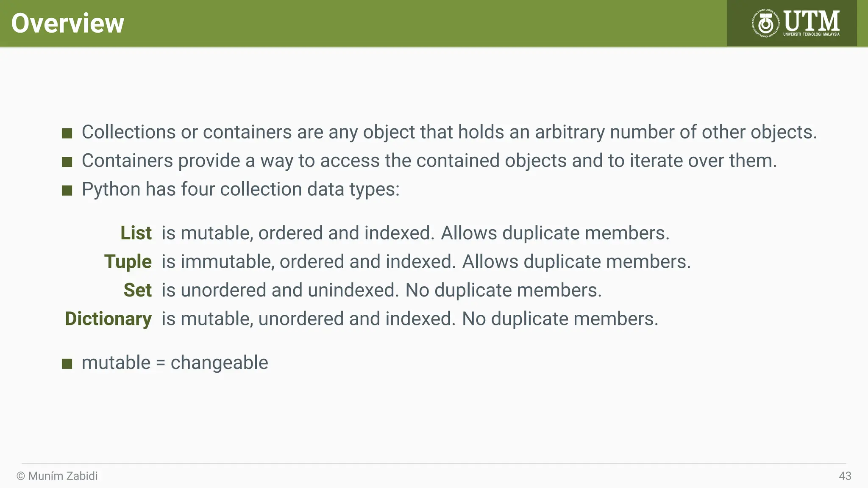Select the bold 'Set' term
This screenshot has width=868, height=488.
click(x=138, y=290)
